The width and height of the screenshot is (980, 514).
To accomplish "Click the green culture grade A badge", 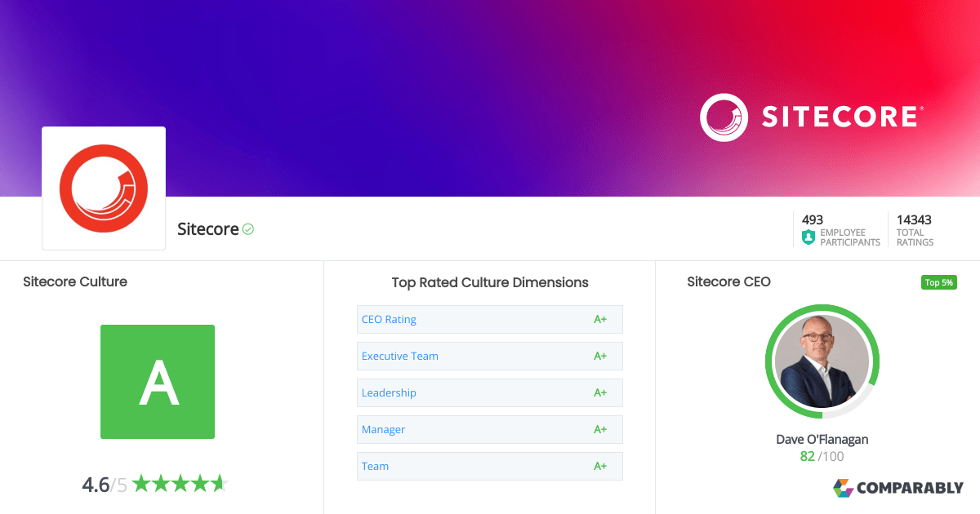I will tap(157, 381).
